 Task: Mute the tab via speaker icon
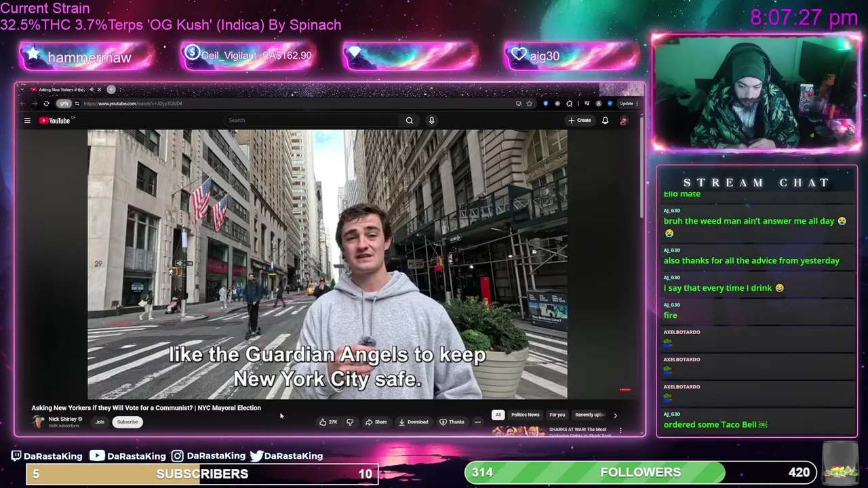pyautogui.click(x=92, y=89)
